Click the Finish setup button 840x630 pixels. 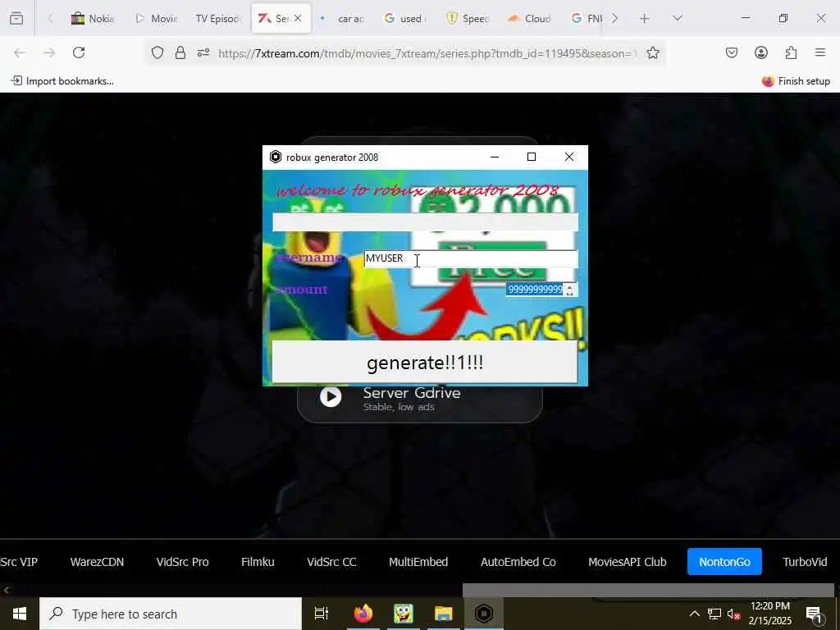point(796,81)
